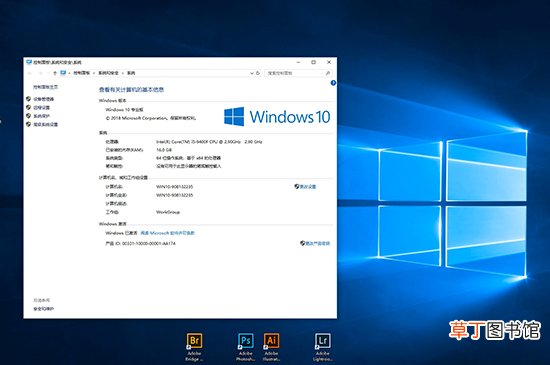
Task: Click the search magnifier icon in the search box
Action: tap(328, 73)
